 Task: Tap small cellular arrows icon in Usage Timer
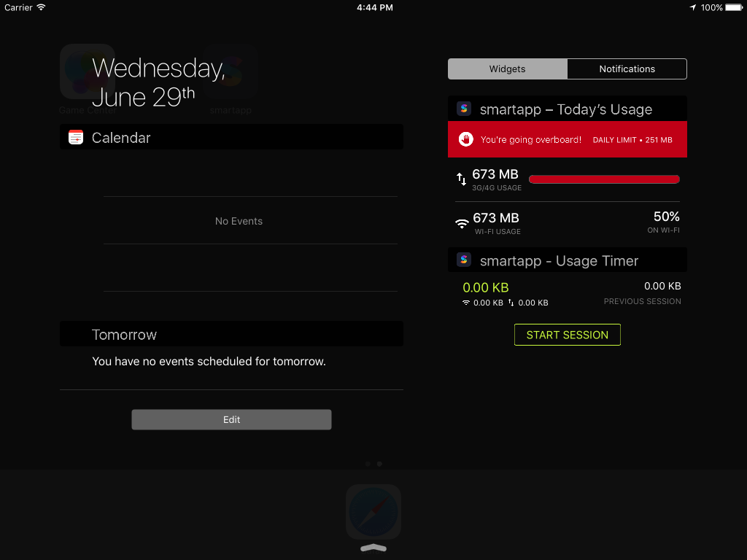511,303
